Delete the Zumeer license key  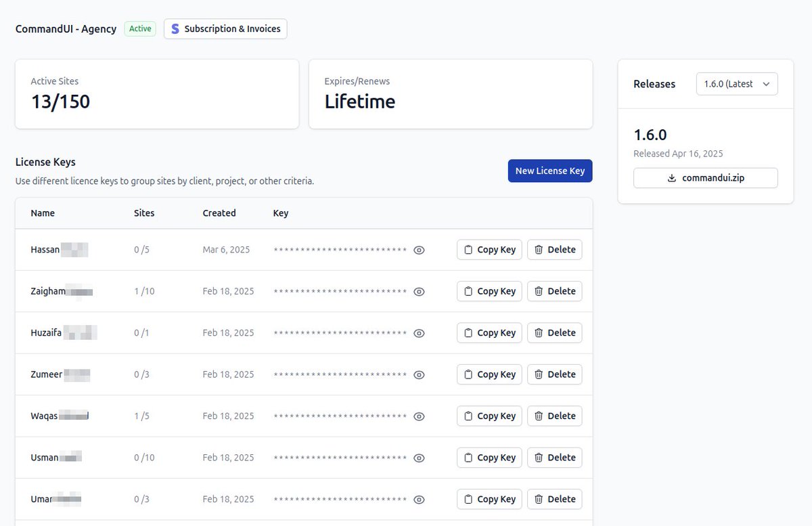click(554, 374)
